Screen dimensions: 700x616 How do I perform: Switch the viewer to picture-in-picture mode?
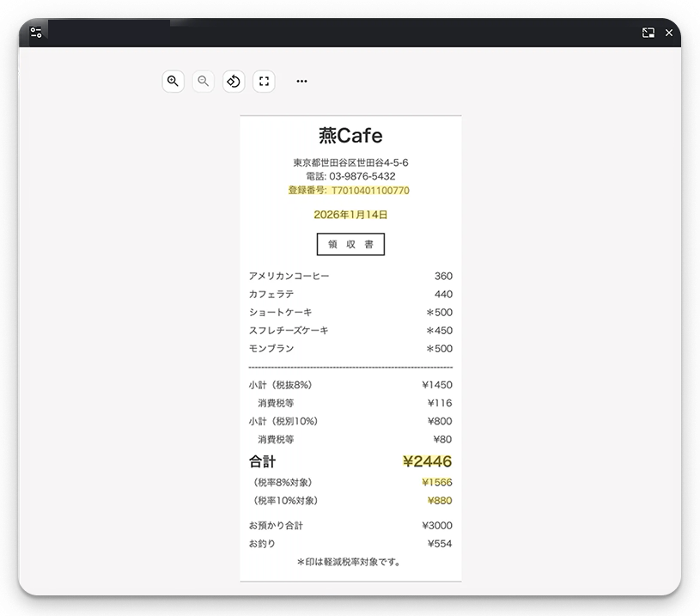[x=648, y=33]
